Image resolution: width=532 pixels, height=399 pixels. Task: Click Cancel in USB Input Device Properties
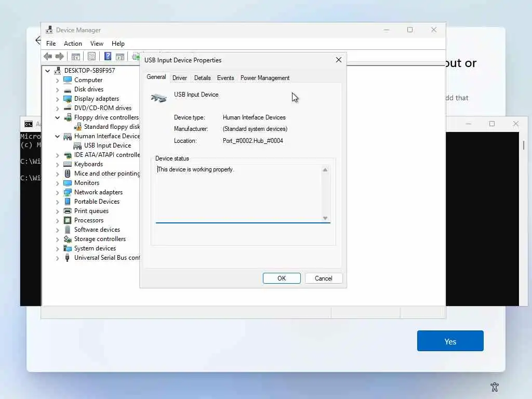point(323,278)
